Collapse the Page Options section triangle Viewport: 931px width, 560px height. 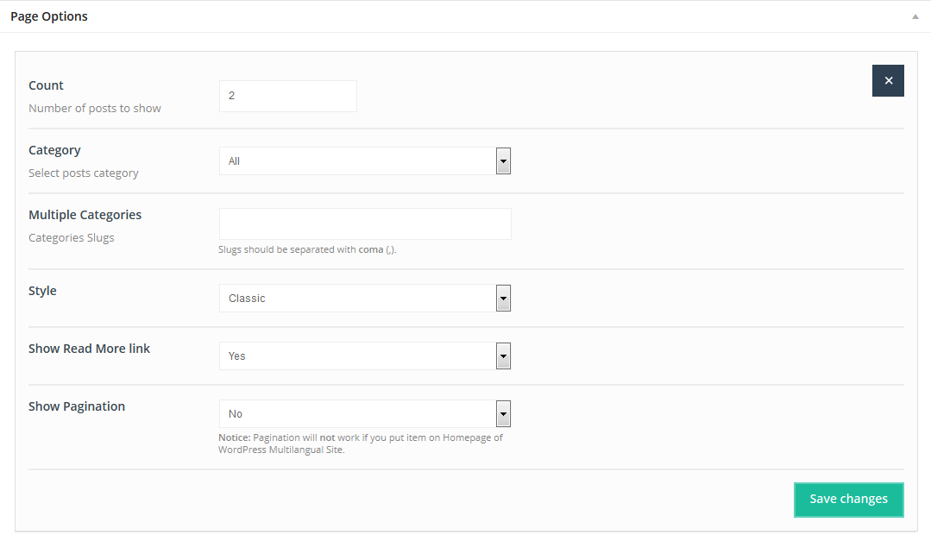pos(915,16)
